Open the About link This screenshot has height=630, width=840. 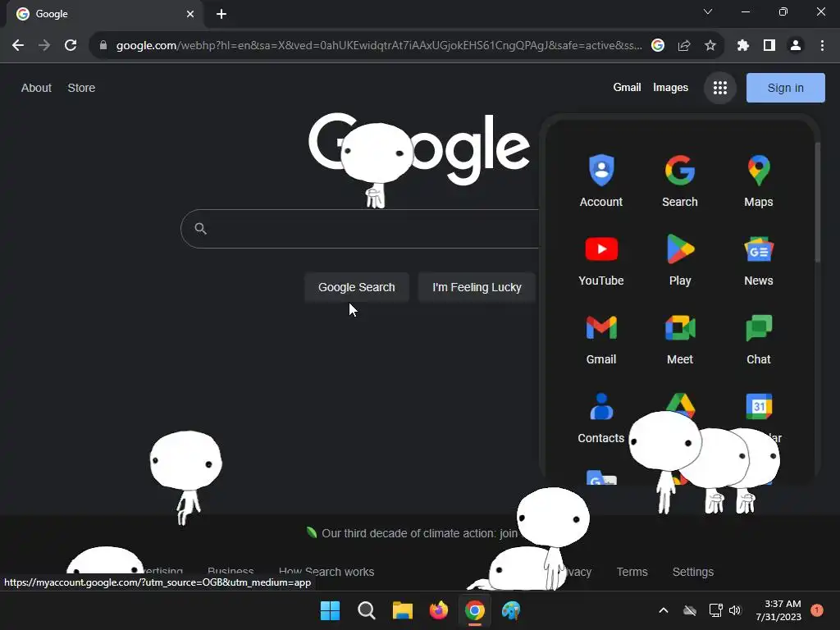[36, 88]
